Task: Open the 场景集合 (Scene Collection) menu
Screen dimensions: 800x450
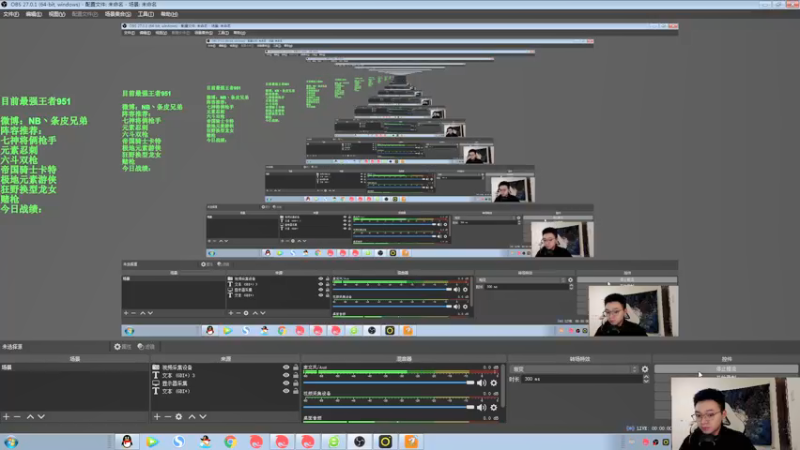Action: [x=118, y=14]
